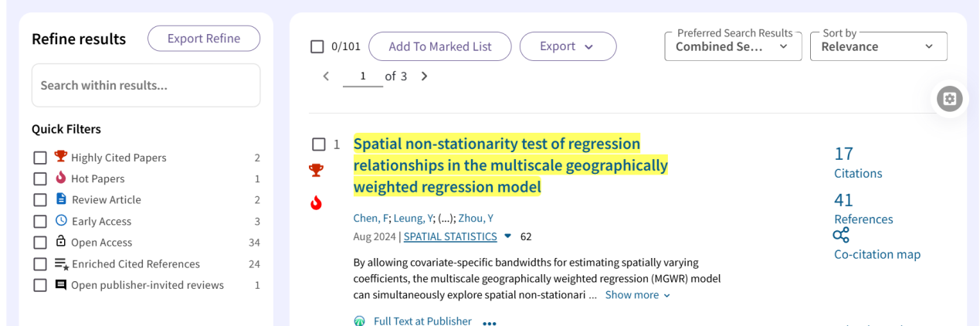980x326 pixels.
Task: Expand abstract with Show more
Action: click(x=637, y=295)
